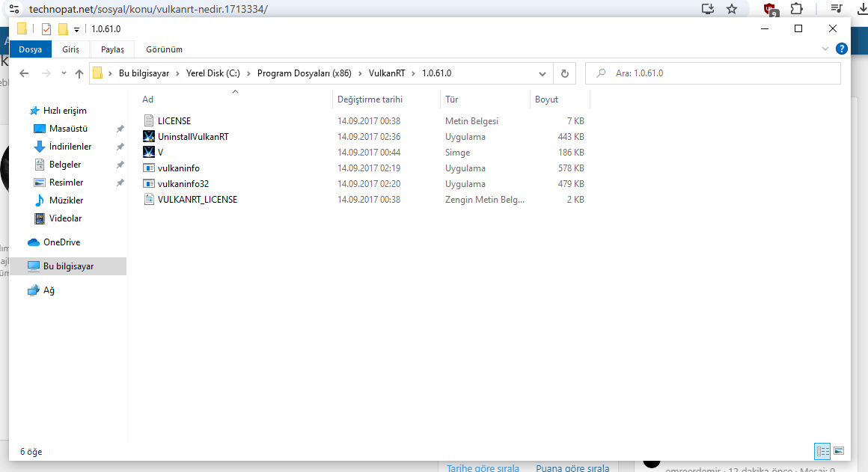The width and height of the screenshot is (868, 472).
Task: View site information icon in address bar
Action: click(14, 9)
